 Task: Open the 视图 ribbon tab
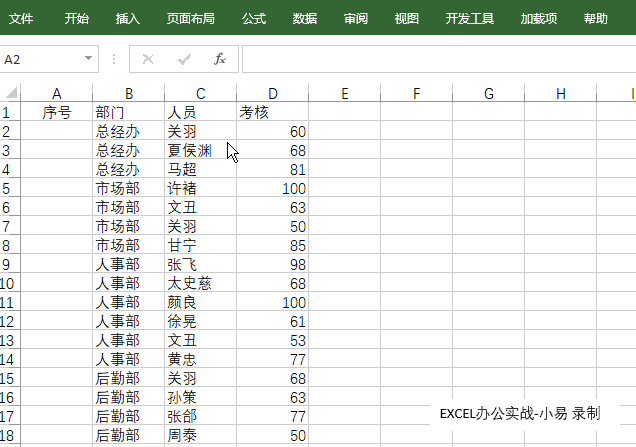click(x=406, y=18)
